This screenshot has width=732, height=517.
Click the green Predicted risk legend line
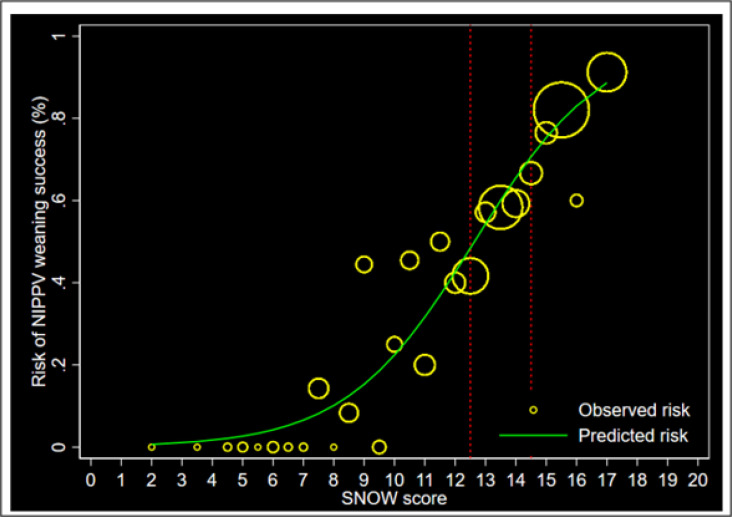[x=531, y=435]
